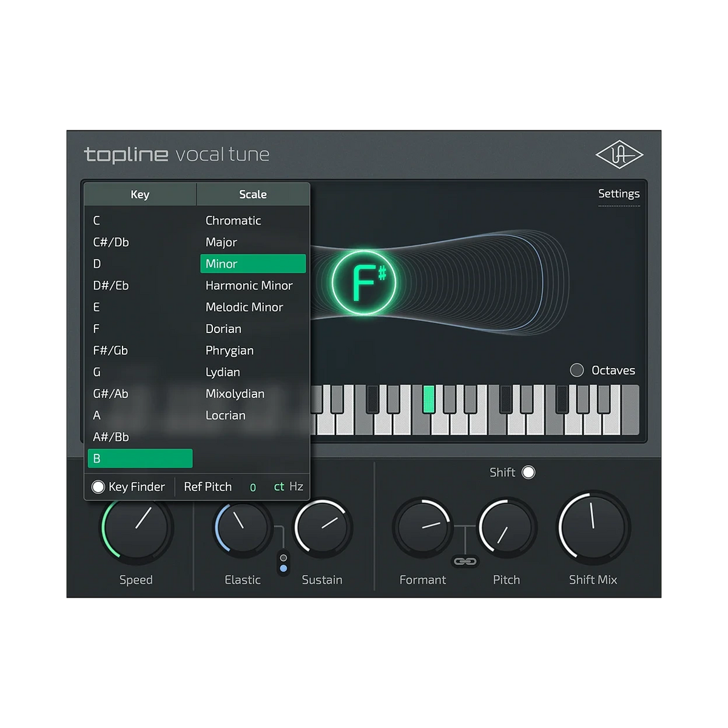Choose the Phrygian scale
This screenshot has width=728, height=728.
point(253,350)
